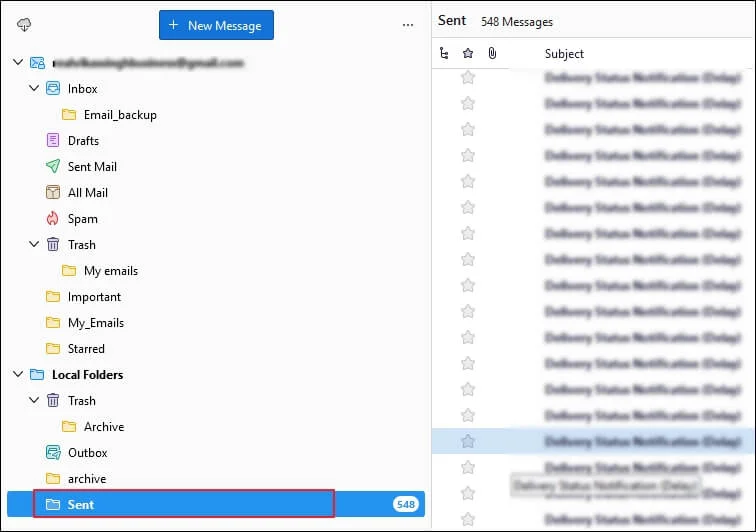Image resolution: width=756 pixels, height=532 pixels.
Task: Compose with the New Message button
Action: tap(216, 25)
